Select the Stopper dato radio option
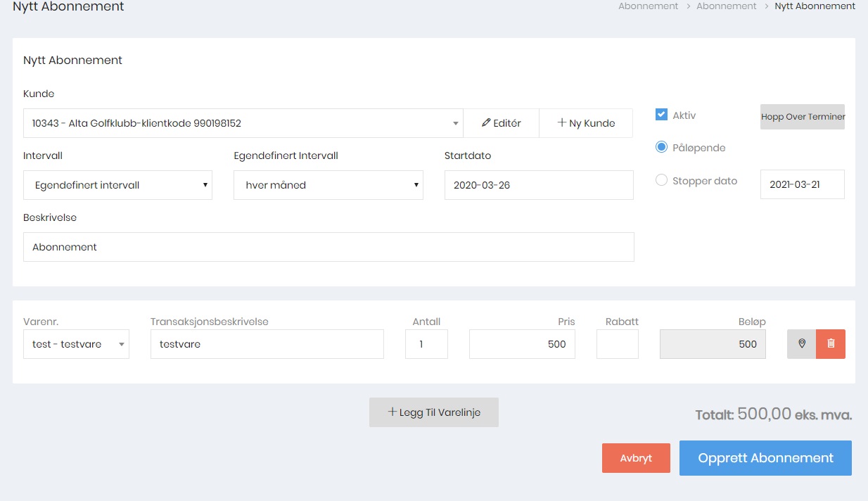The width and height of the screenshot is (868, 501). click(661, 180)
